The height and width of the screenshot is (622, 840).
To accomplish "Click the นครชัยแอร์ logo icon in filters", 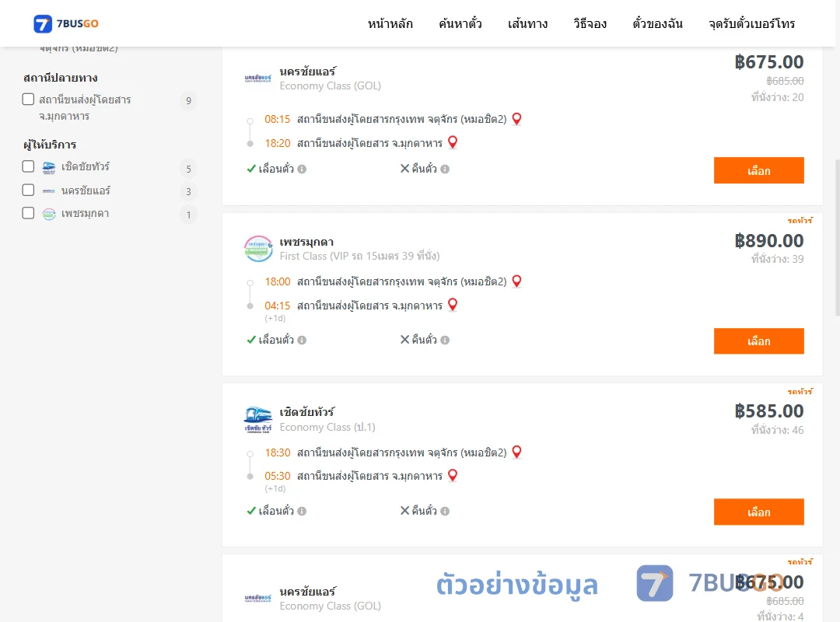I will click(49, 190).
